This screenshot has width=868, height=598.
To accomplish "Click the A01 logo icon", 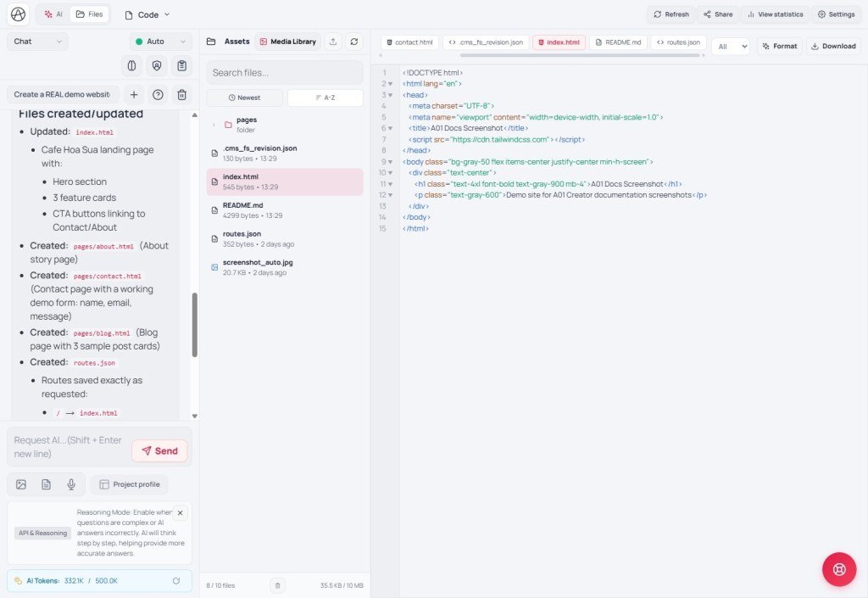I will 19,14.
